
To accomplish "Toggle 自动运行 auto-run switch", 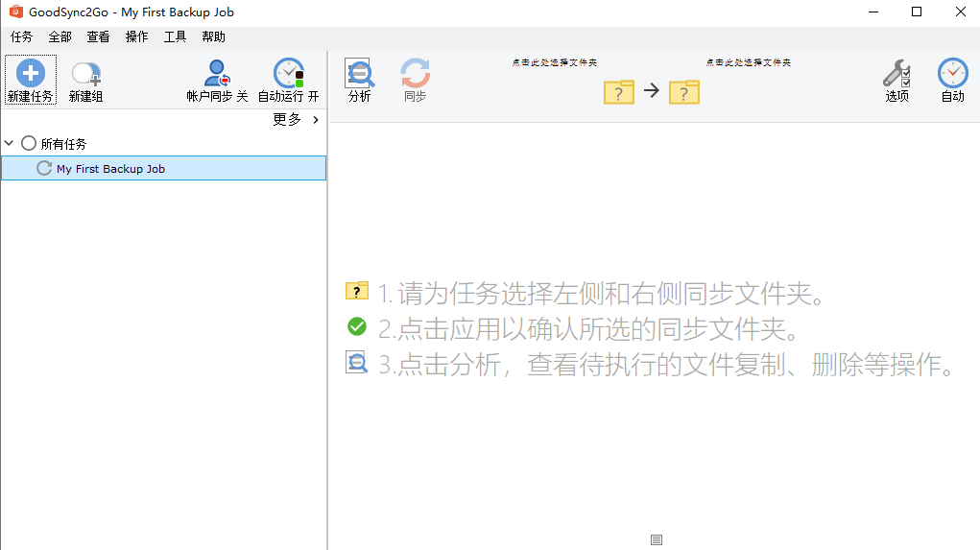I will pyautogui.click(x=288, y=80).
